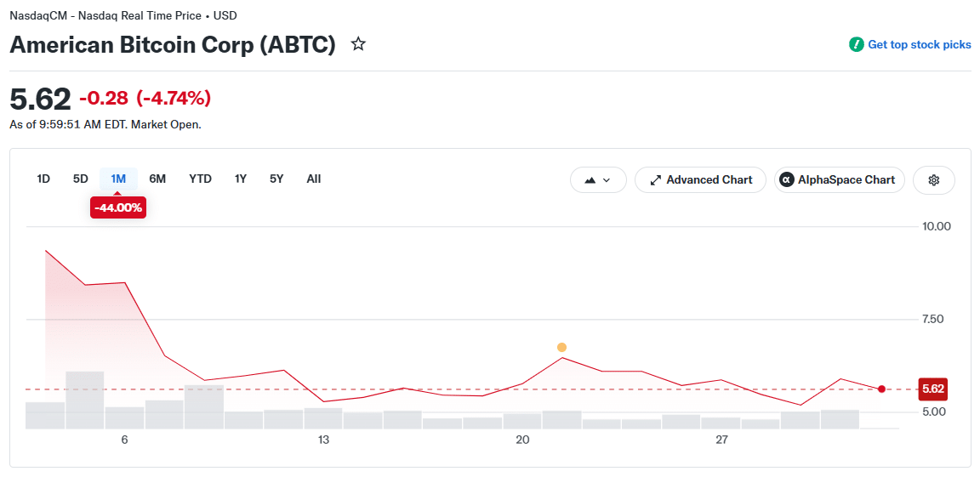
Task: Click the -44.00% change badge
Action: 118,208
